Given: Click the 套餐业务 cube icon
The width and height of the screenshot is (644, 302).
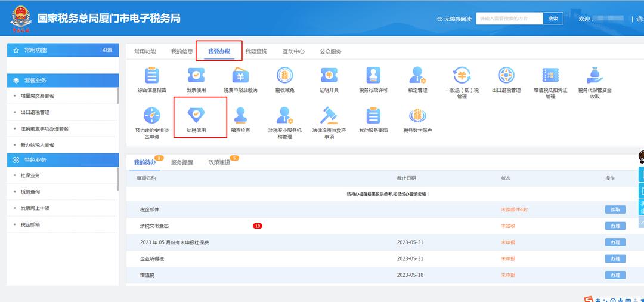Looking at the screenshot, I should tap(16, 81).
